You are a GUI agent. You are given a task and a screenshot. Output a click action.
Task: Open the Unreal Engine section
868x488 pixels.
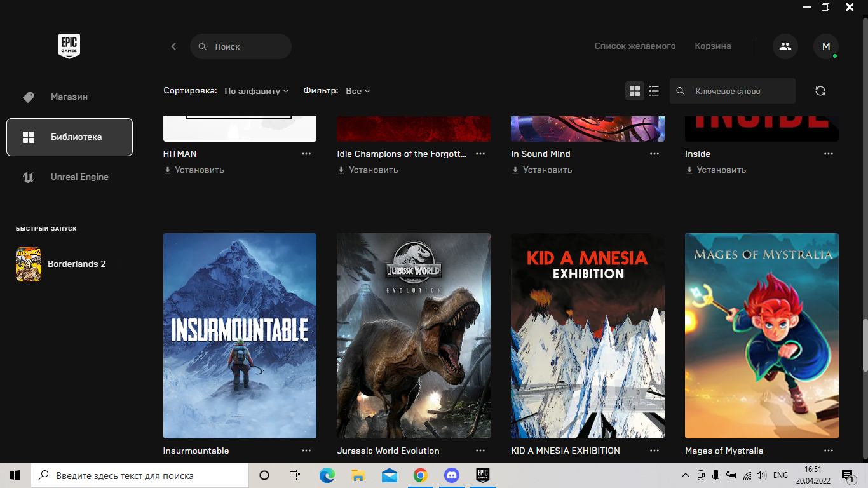pos(69,177)
